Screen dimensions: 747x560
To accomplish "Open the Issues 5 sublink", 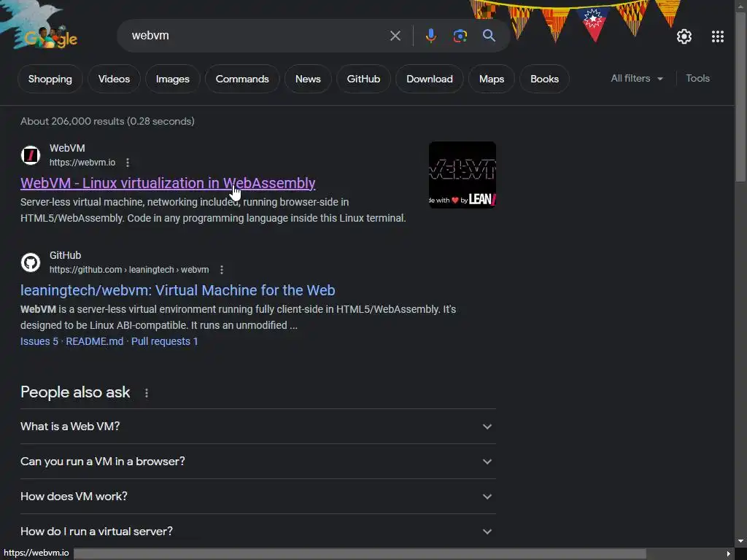I will click(x=39, y=341).
